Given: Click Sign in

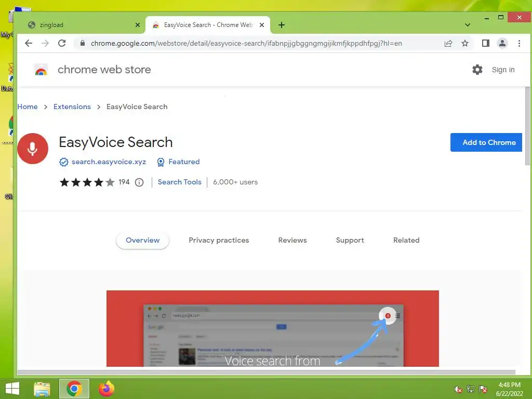Looking at the screenshot, I should (503, 70).
